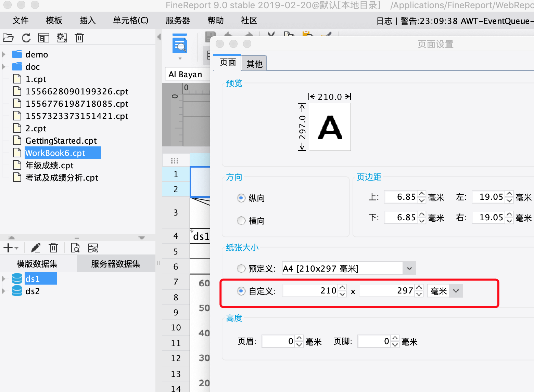Switch to 模版数据集 tab
Viewport: 534px width, 392px height.
[37, 264]
